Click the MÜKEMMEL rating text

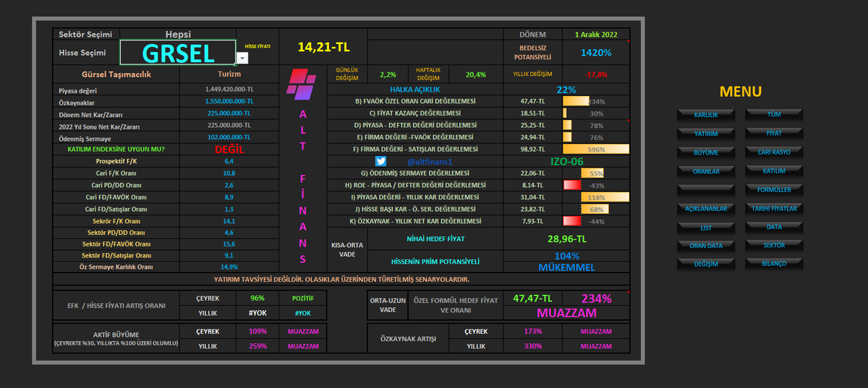566,267
